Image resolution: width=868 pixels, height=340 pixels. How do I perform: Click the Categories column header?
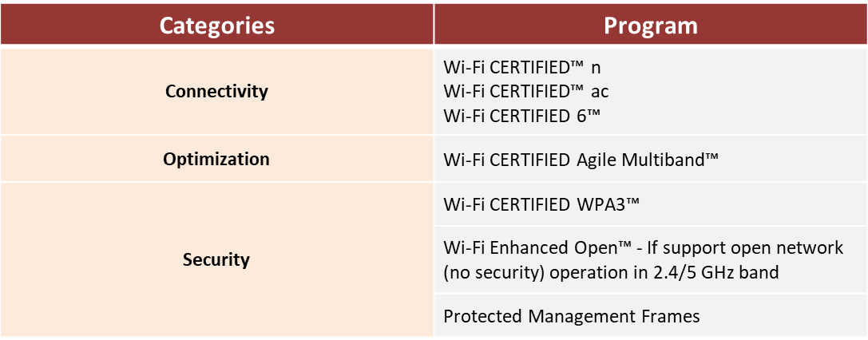point(216,25)
